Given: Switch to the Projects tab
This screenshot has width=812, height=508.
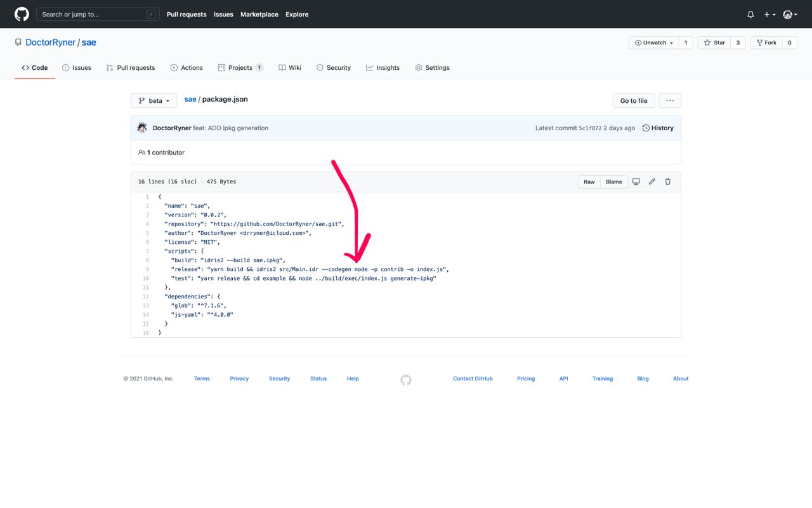Looking at the screenshot, I should coord(240,67).
